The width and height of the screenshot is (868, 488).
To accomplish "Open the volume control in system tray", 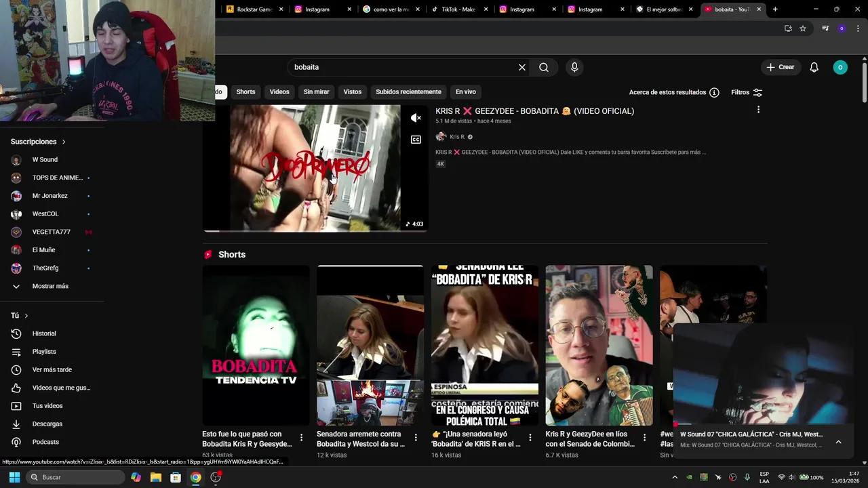I will click(x=791, y=477).
